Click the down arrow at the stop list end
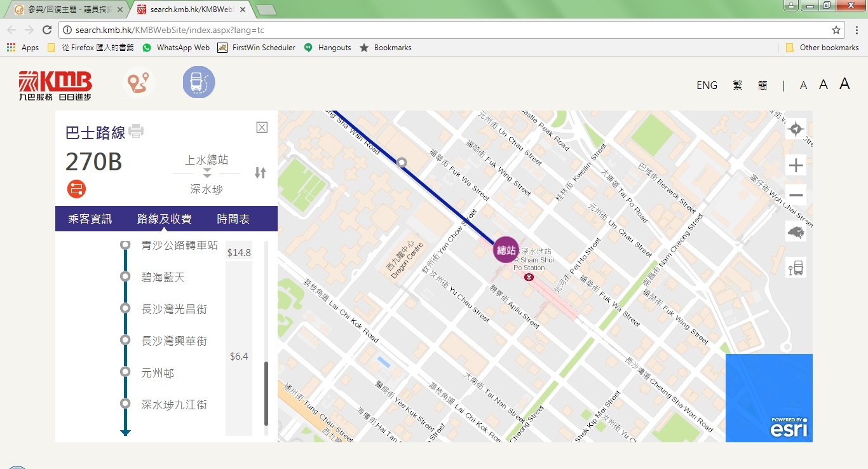 [125, 432]
